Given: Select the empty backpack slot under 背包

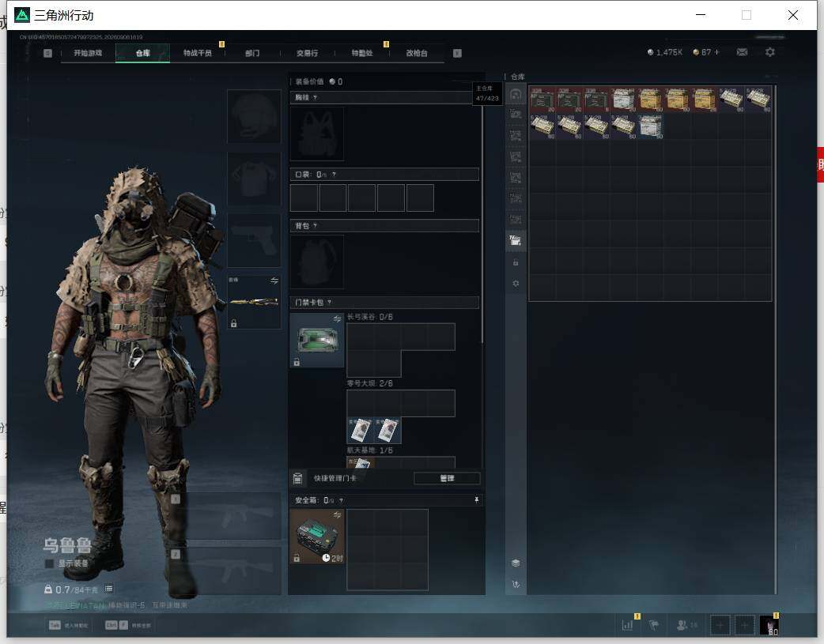Looking at the screenshot, I should (x=317, y=262).
